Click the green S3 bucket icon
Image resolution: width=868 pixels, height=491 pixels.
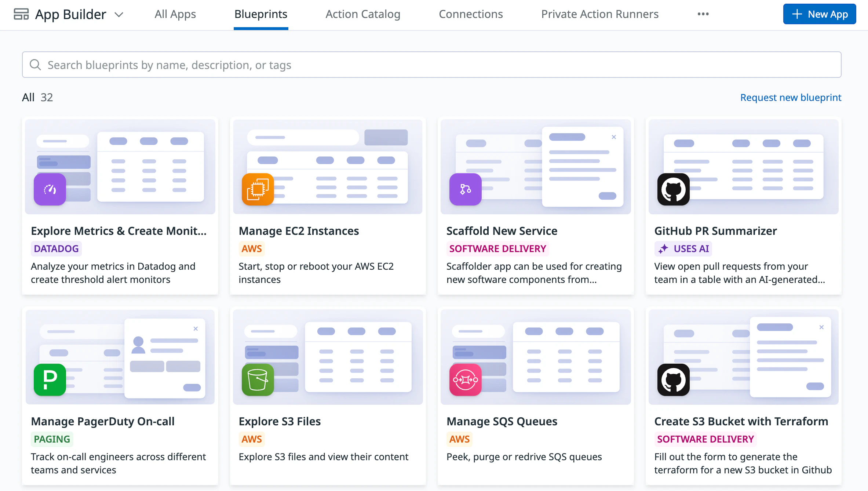pyautogui.click(x=258, y=380)
